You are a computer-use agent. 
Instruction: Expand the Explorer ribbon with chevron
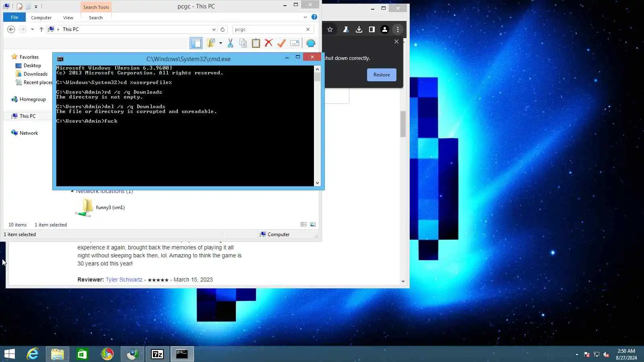305,17
